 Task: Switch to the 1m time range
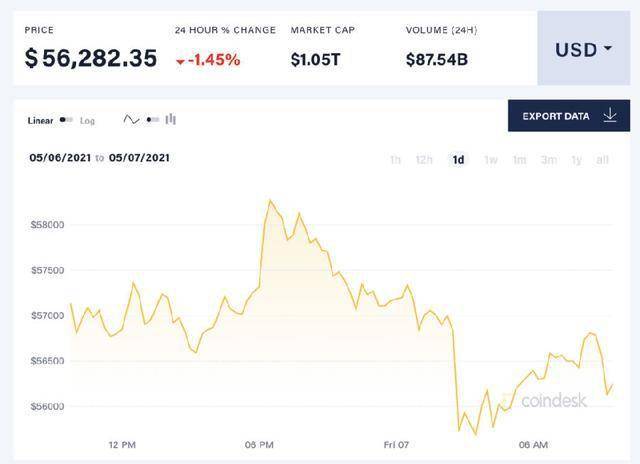point(520,160)
